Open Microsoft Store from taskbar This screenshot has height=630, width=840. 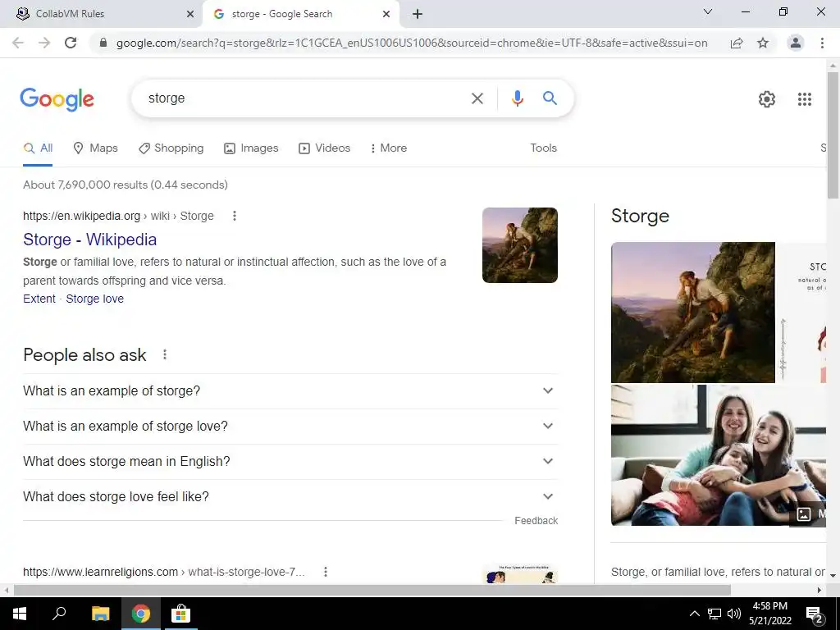point(180,614)
